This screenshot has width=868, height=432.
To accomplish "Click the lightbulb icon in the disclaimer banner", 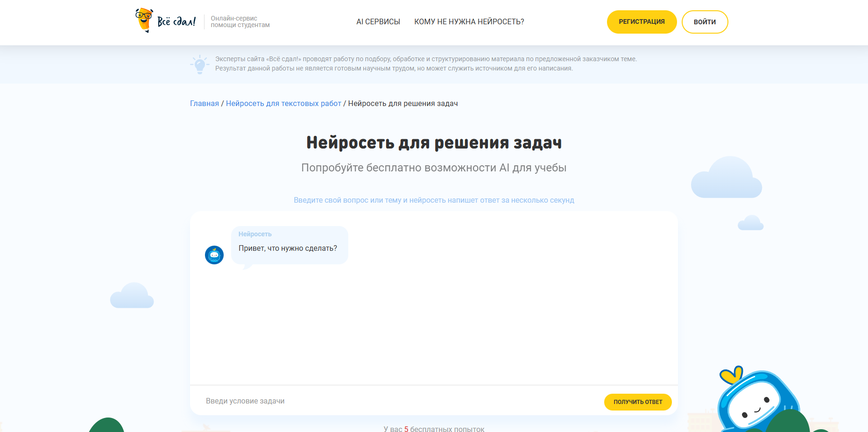I will (x=200, y=64).
